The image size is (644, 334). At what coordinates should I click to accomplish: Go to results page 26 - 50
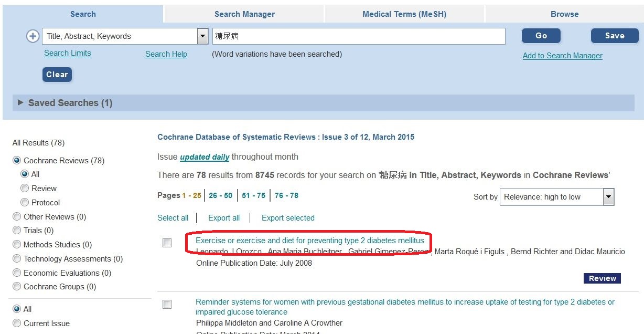coord(220,195)
